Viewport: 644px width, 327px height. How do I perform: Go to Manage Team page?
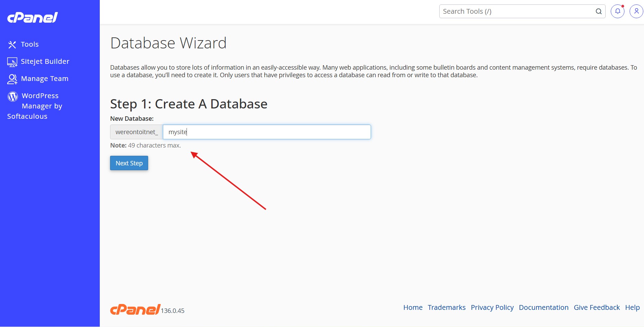(45, 79)
